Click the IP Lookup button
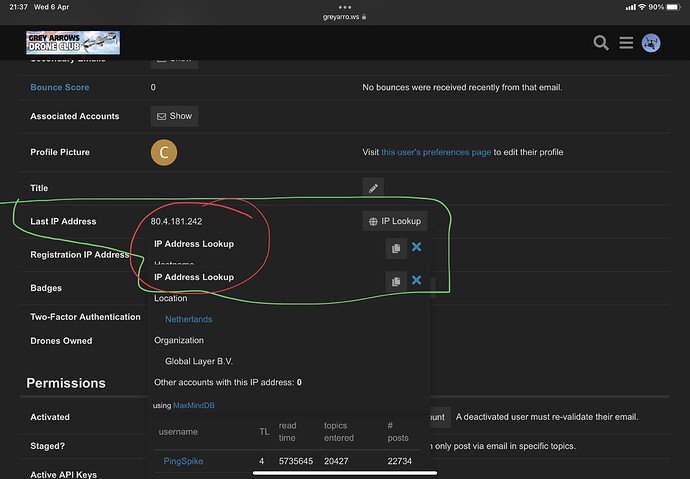The height and width of the screenshot is (479, 690). point(395,221)
